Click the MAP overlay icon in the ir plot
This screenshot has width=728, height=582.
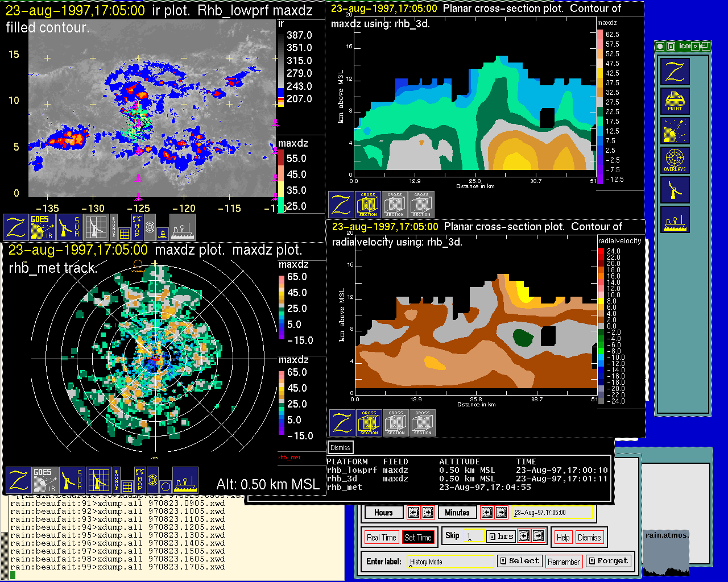pyautogui.click(x=137, y=226)
